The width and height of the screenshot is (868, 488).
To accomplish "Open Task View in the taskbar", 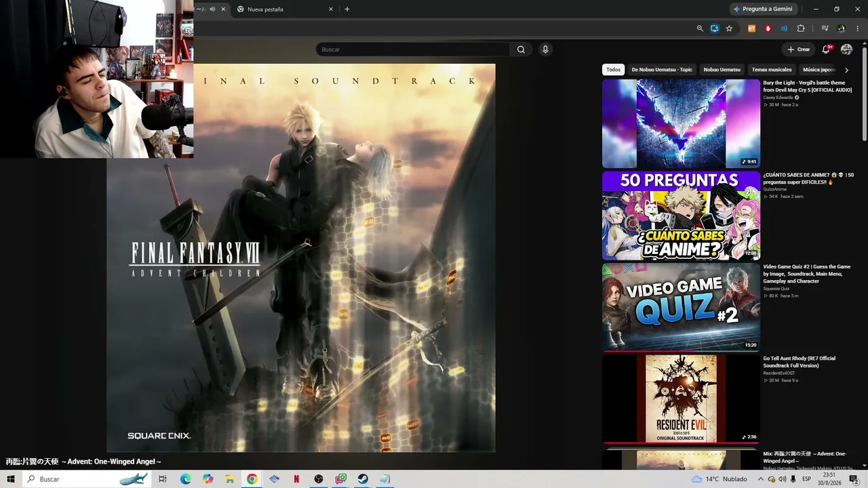I will (x=163, y=479).
